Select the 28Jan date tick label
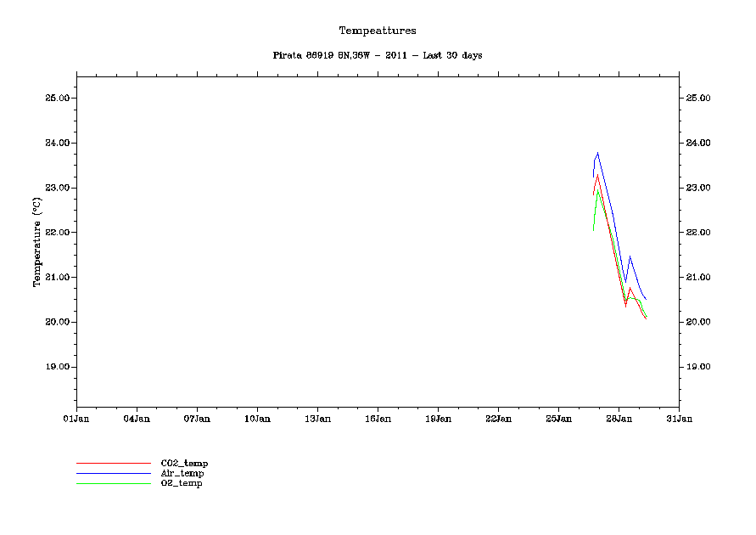Viewport: 756px width, 535px height. click(x=619, y=419)
